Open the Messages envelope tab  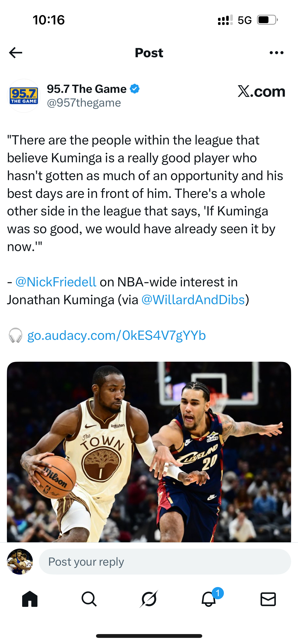coord(268,599)
